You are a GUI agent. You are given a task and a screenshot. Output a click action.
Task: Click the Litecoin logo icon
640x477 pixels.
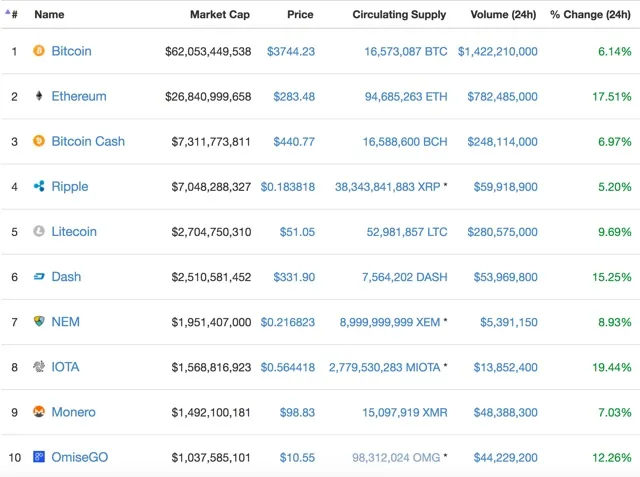tap(39, 231)
